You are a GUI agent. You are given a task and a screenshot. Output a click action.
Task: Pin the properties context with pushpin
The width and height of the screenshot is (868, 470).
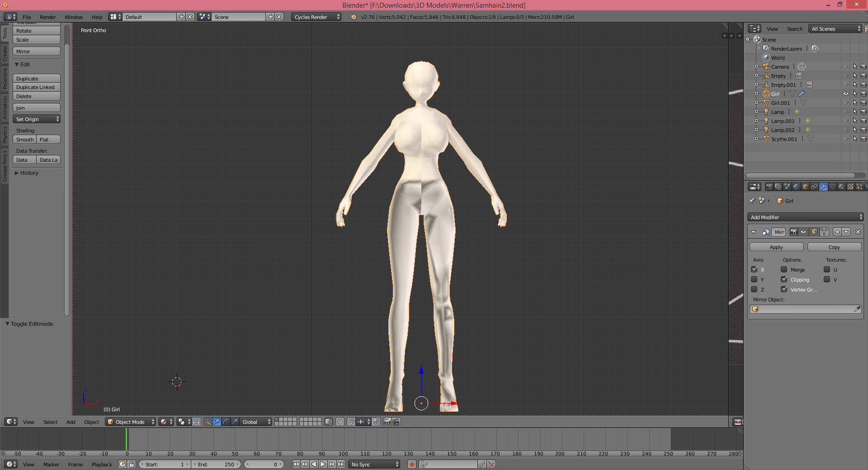tap(752, 201)
